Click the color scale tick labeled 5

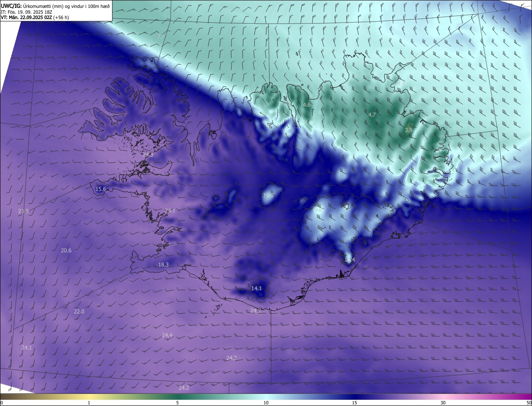(177, 403)
